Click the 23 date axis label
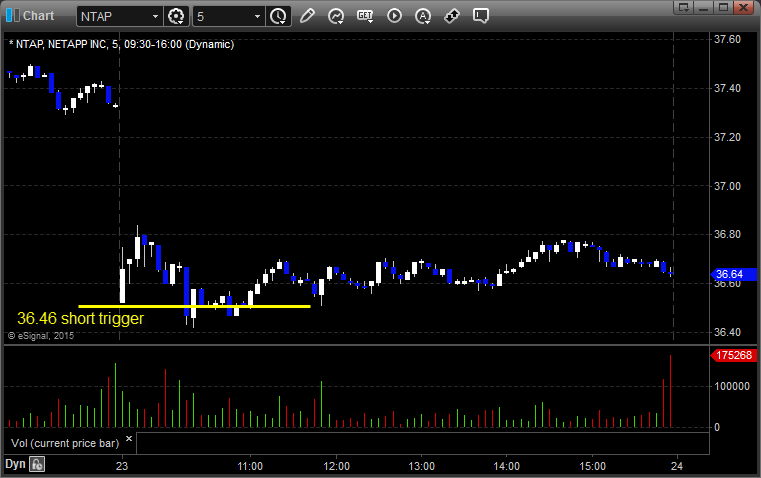Screen dimensions: 761x478 [122, 466]
